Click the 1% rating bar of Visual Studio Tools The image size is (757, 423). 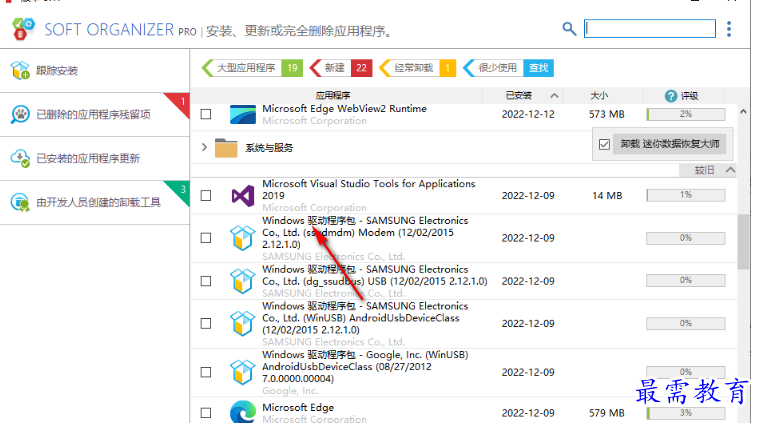(686, 195)
